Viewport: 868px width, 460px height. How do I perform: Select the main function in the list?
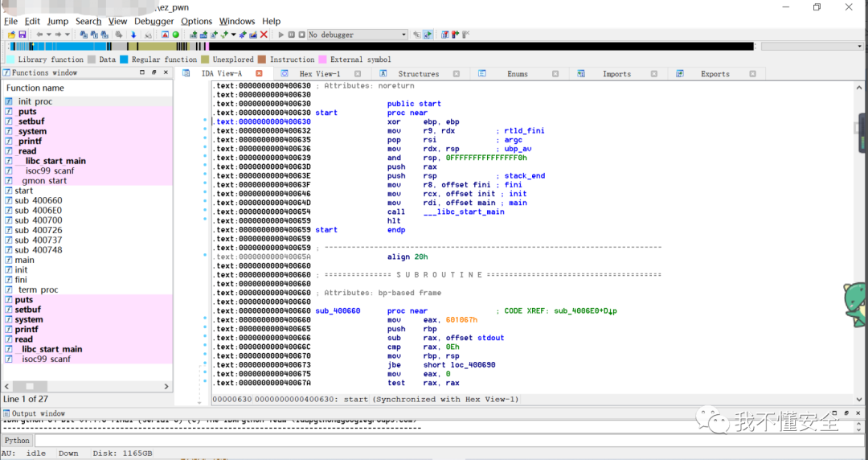tap(24, 260)
